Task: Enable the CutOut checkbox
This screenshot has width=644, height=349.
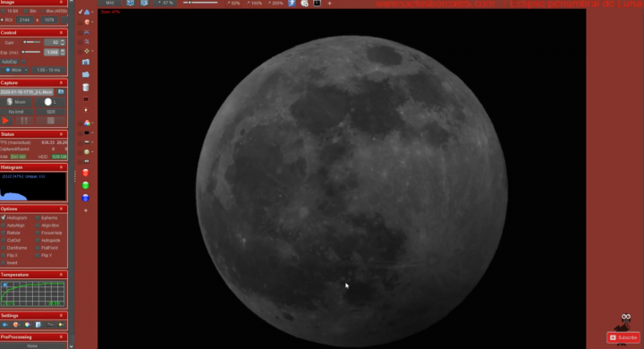Action: [x=4, y=240]
